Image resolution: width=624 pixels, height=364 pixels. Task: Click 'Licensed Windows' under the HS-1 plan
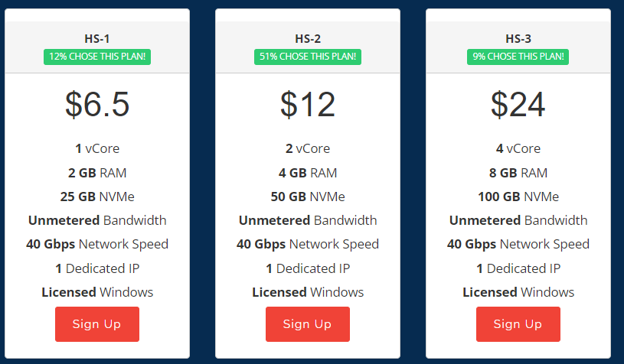click(x=97, y=292)
